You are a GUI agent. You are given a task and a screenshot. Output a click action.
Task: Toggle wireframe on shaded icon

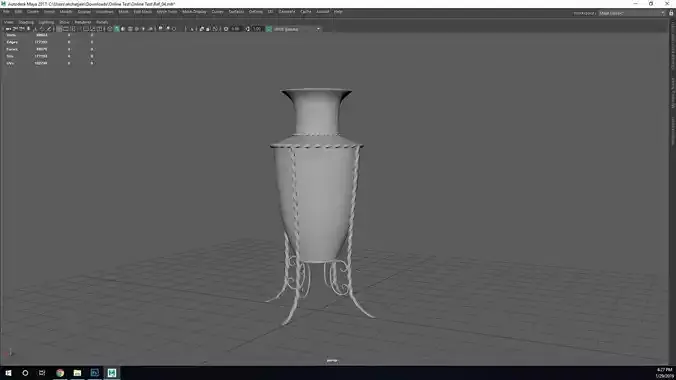click(131, 29)
